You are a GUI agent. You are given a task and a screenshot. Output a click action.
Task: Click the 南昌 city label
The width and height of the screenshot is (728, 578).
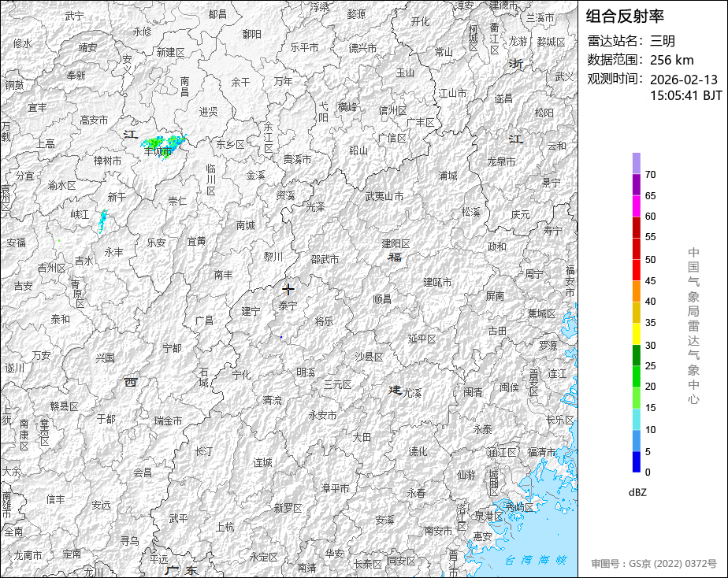pyautogui.click(x=185, y=87)
